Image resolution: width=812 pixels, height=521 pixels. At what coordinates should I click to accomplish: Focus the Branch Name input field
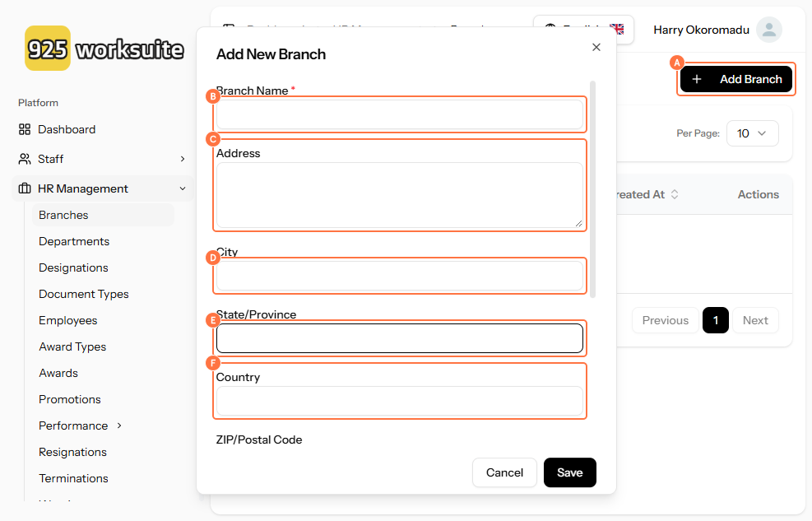point(400,115)
